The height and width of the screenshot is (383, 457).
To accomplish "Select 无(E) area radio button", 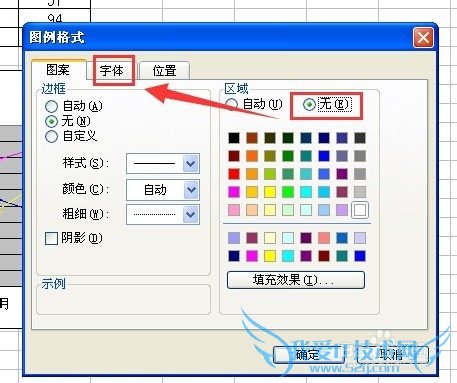I will click(x=309, y=104).
